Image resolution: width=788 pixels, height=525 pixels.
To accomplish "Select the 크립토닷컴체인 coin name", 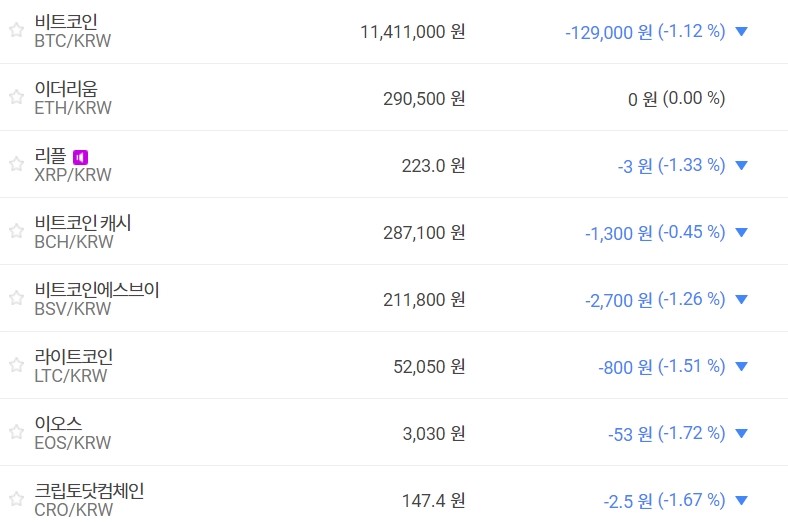I will click(90, 491).
